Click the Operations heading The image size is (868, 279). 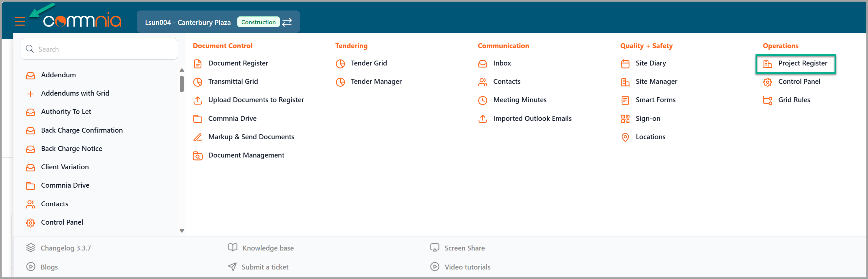781,46
